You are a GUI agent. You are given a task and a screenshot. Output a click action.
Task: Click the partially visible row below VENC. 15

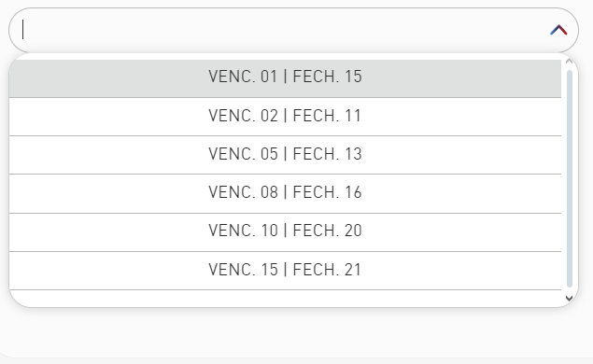285,299
